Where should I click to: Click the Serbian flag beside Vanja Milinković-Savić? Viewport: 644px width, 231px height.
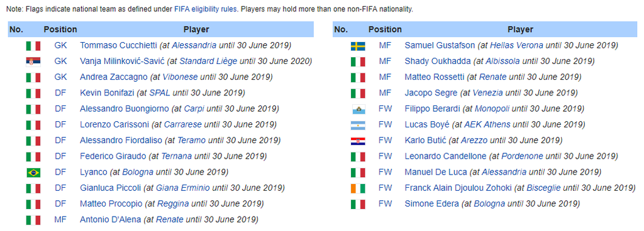[33, 62]
